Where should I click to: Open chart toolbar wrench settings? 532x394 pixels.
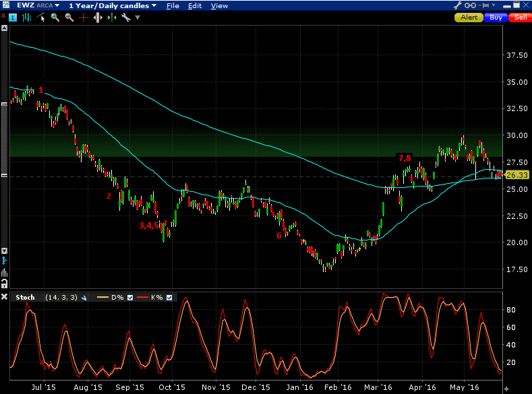(x=126, y=18)
